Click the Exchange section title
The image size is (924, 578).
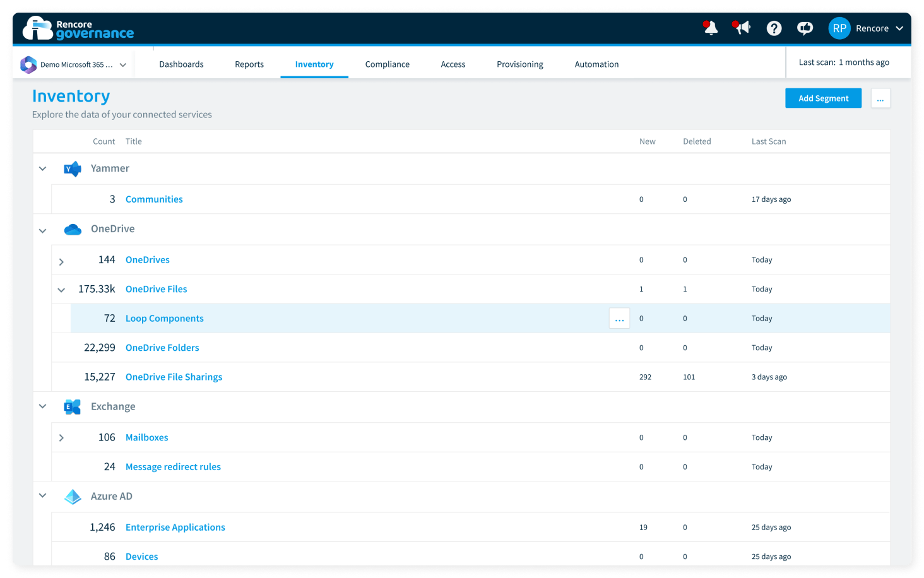point(113,407)
